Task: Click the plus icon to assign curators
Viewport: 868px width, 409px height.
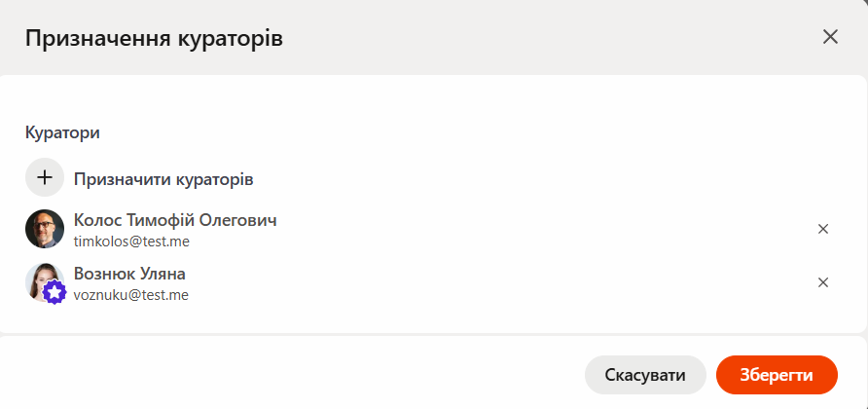Action: pos(45,179)
